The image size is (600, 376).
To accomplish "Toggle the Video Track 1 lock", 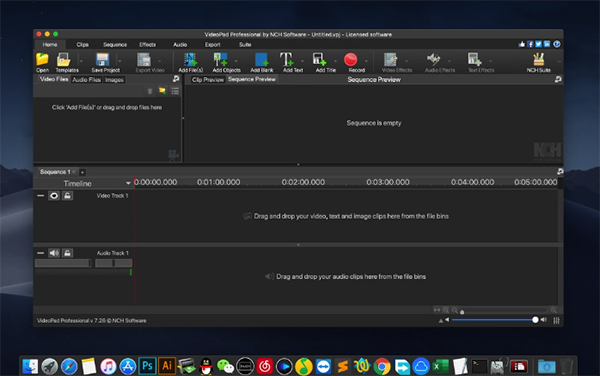I will tap(67, 196).
